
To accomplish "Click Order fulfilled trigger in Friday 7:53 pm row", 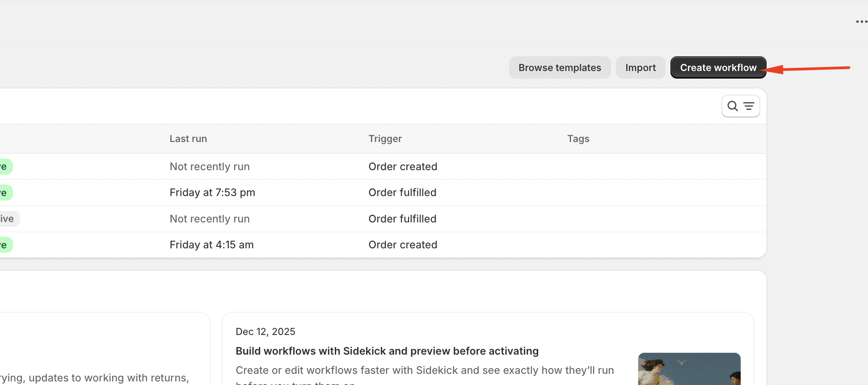I will coord(402,192).
